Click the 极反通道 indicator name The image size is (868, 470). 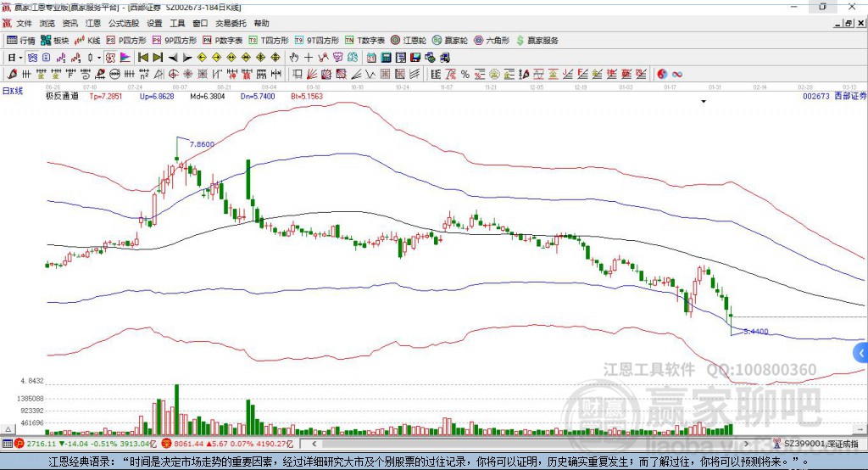[x=62, y=96]
